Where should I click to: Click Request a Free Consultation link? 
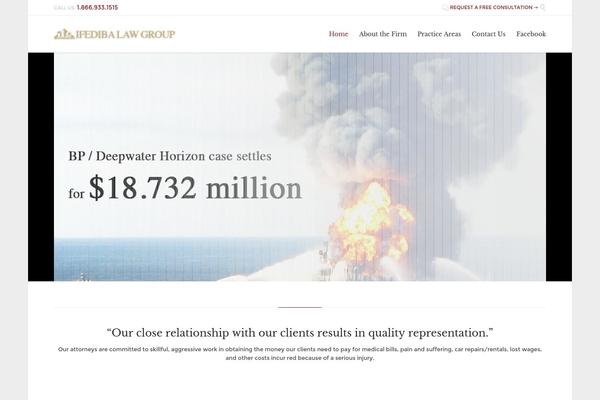[494, 7]
